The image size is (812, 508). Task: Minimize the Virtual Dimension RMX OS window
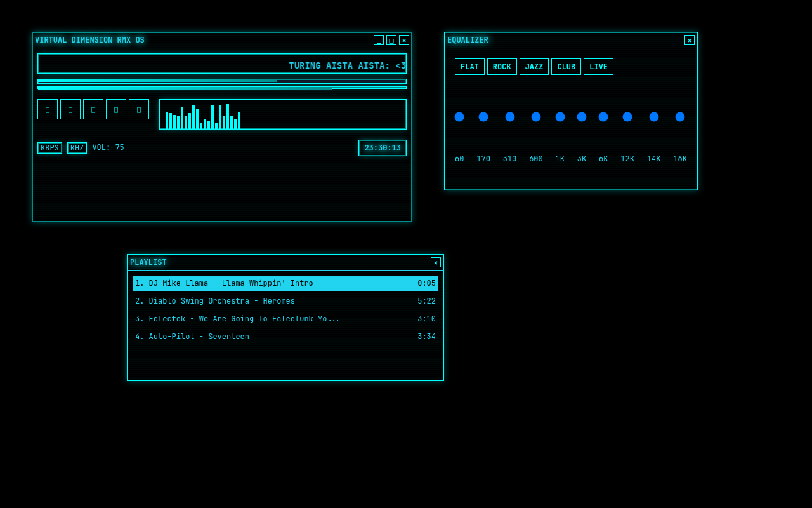tap(379, 40)
